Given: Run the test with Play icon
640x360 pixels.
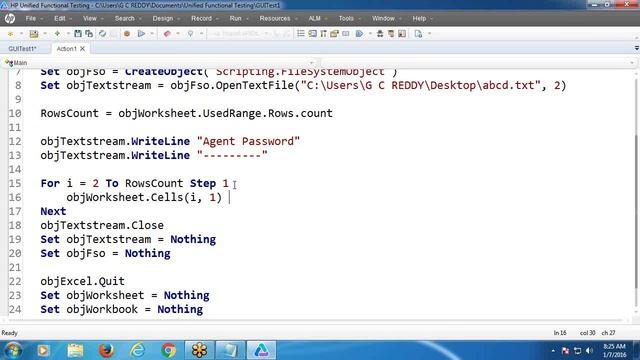Looking at the screenshot, I should pos(141,34).
